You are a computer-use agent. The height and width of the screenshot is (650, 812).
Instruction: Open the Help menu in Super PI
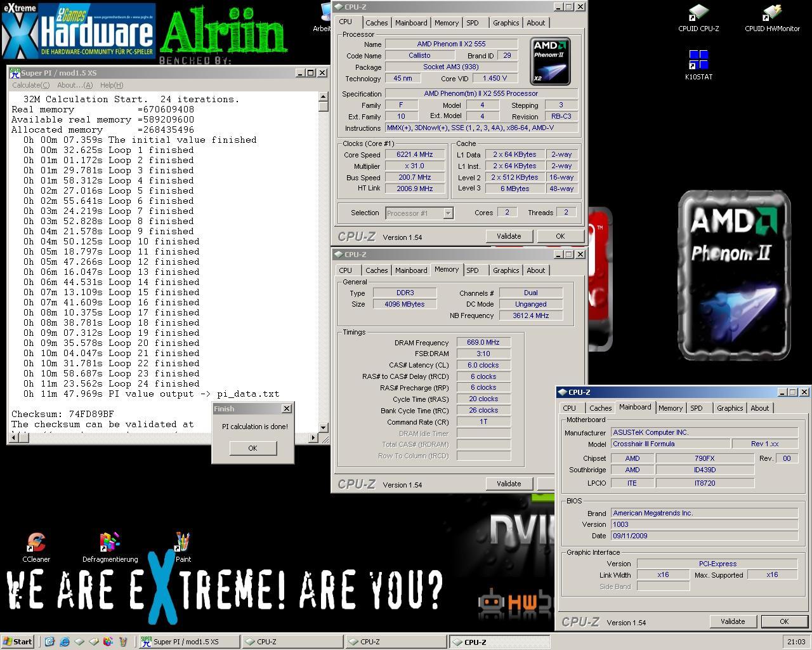coord(112,85)
